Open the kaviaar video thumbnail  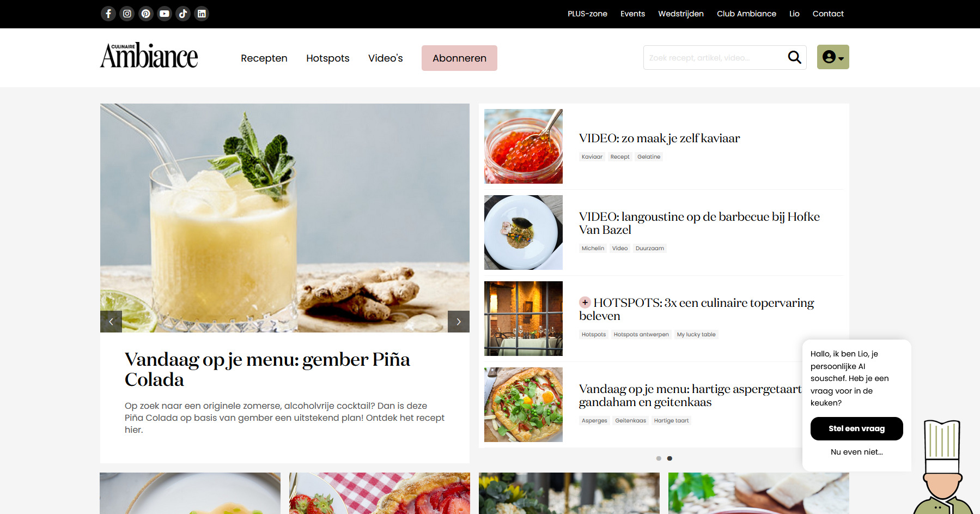524,146
